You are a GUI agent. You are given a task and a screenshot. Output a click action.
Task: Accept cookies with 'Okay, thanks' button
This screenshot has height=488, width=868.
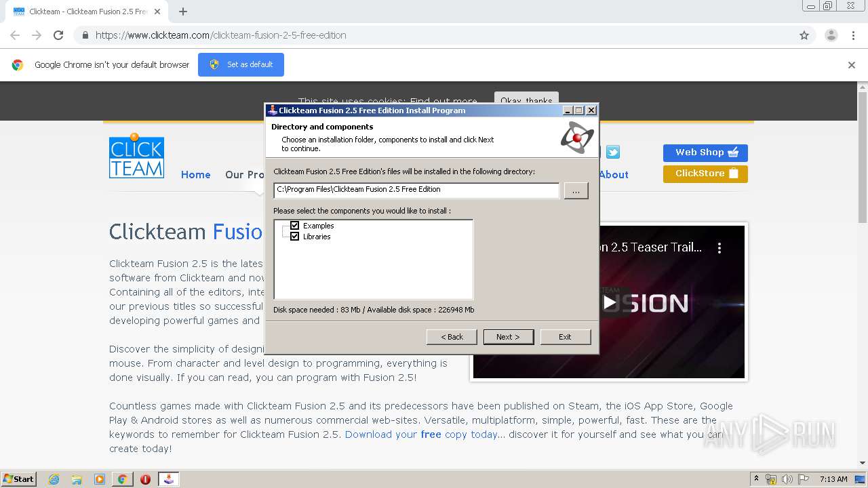point(526,100)
